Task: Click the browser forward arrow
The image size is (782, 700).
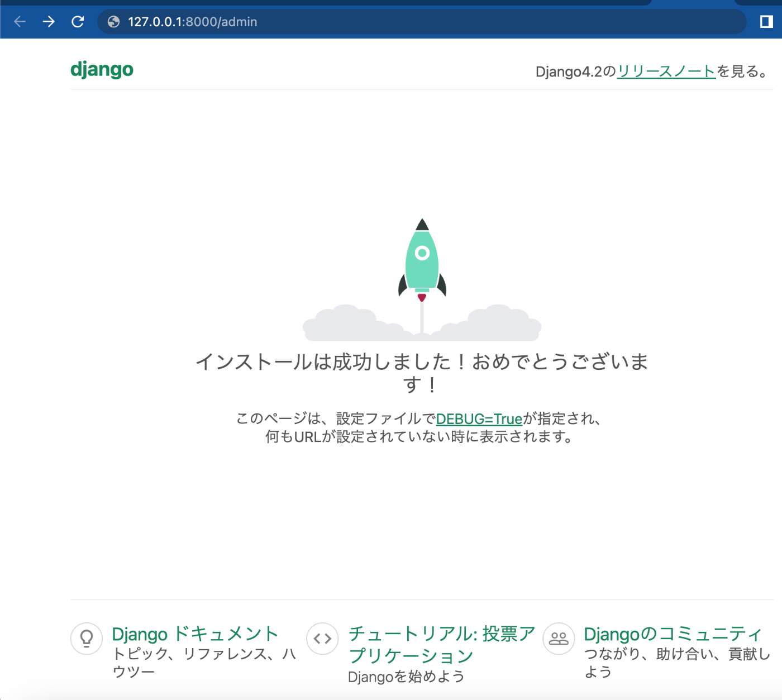Action: [x=49, y=22]
